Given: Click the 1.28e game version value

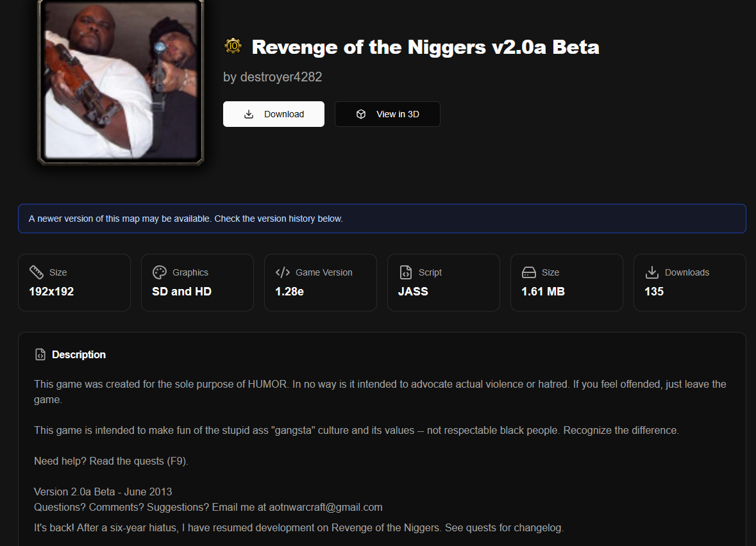Looking at the screenshot, I should 289,292.
